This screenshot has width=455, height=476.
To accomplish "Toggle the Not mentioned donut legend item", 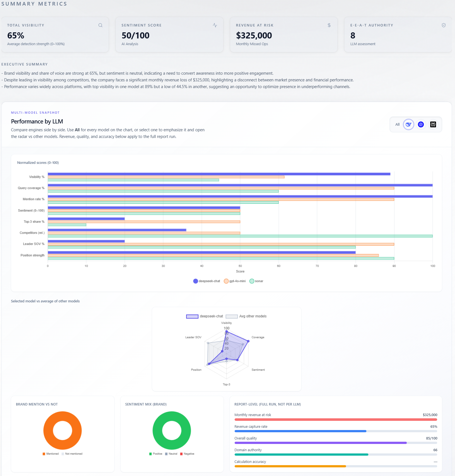I will click(72, 454).
